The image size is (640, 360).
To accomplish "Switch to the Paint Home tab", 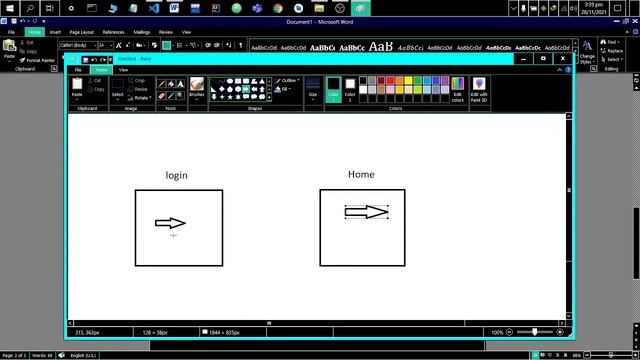I will tap(101, 70).
